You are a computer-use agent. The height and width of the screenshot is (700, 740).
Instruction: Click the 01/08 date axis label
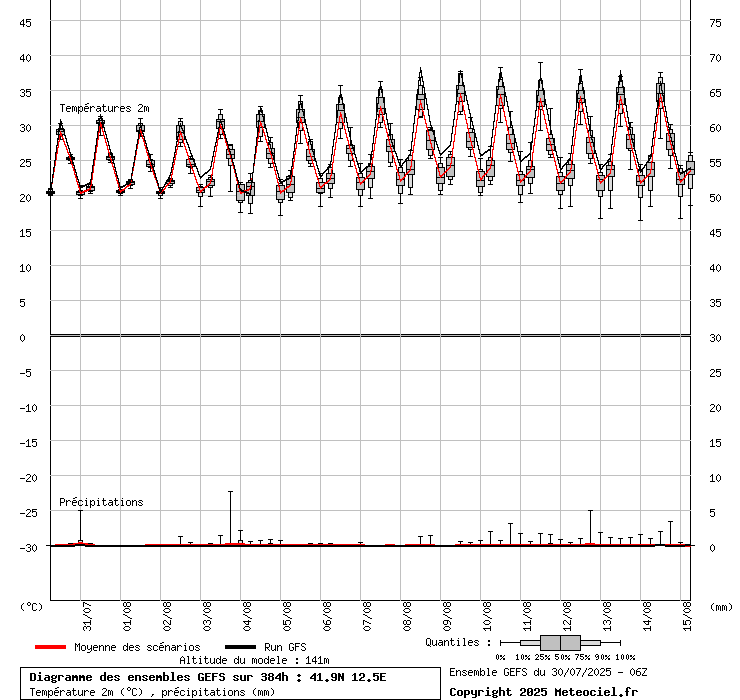127,616
